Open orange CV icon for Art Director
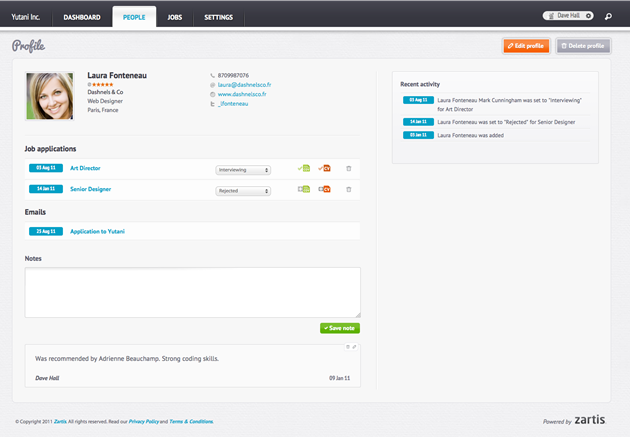The height and width of the screenshot is (437, 630). click(x=326, y=169)
